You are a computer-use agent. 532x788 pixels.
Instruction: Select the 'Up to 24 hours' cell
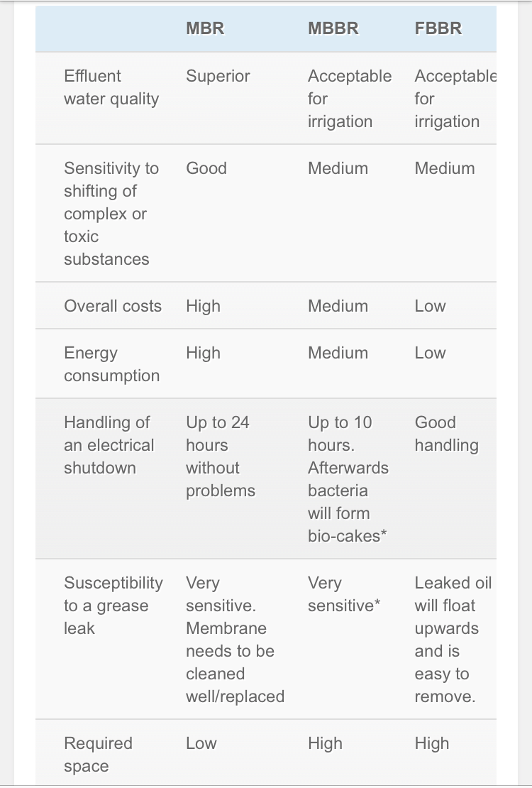221,456
